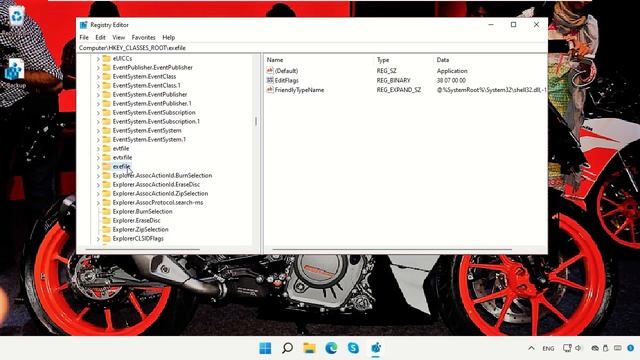Select the FriendlyTypeName value name

tap(299, 90)
